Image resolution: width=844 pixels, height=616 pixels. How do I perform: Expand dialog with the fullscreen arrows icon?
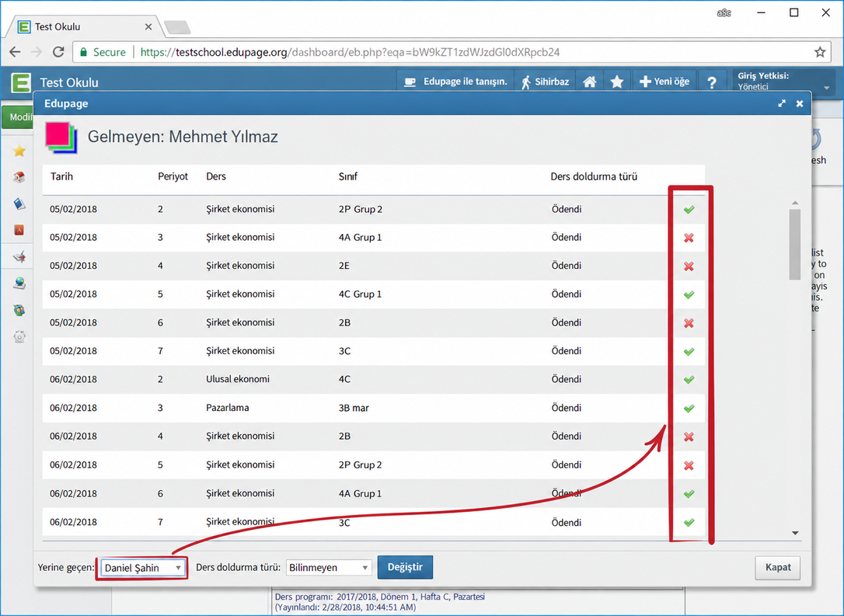782,103
